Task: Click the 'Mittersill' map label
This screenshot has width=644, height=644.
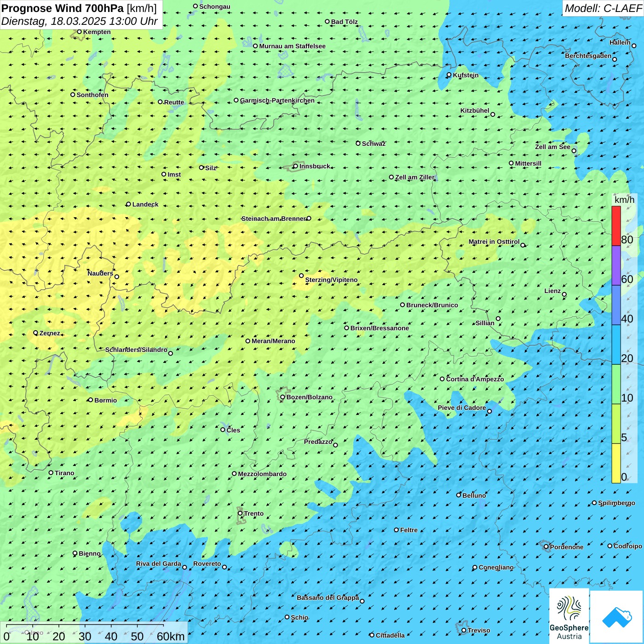Action: pyautogui.click(x=528, y=163)
